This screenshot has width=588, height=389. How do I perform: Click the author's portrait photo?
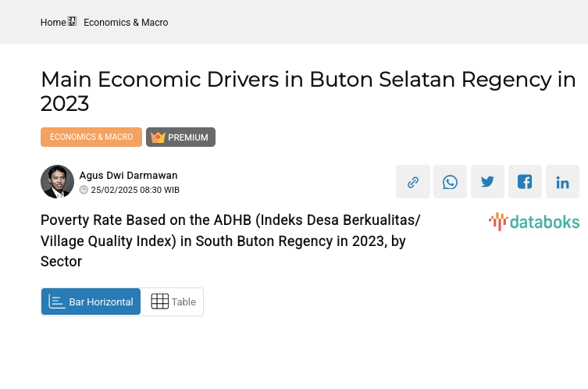click(57, 181)
